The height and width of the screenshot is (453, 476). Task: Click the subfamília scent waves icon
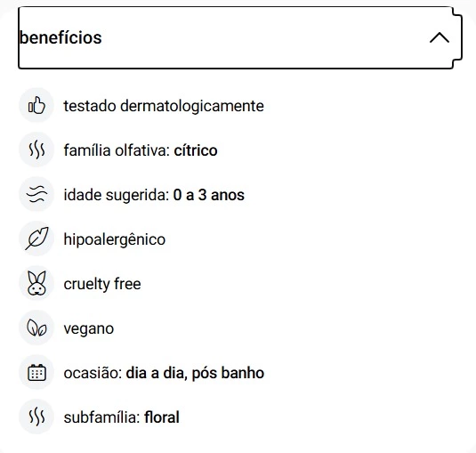[36, 417]
